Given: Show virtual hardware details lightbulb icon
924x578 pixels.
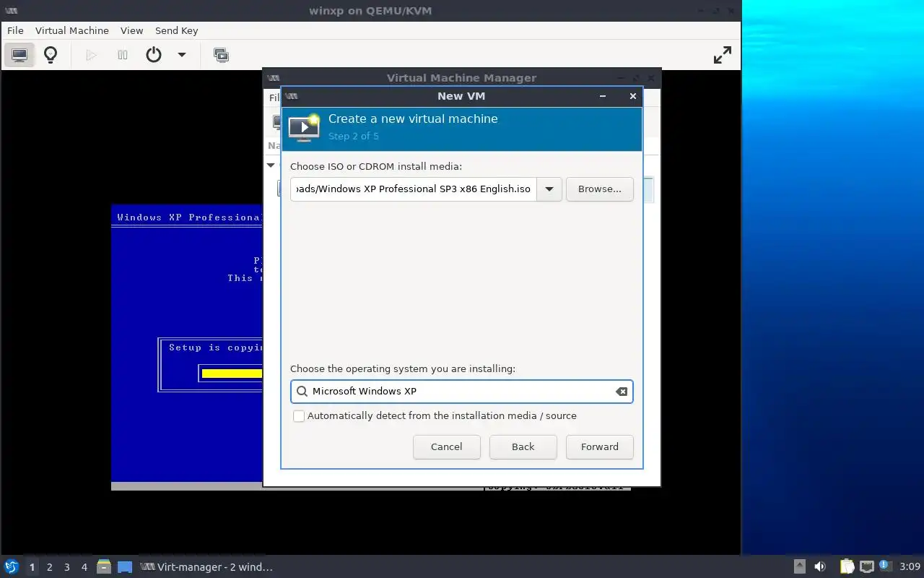Looking at the screenshot, I should click(x=51, y=55).
